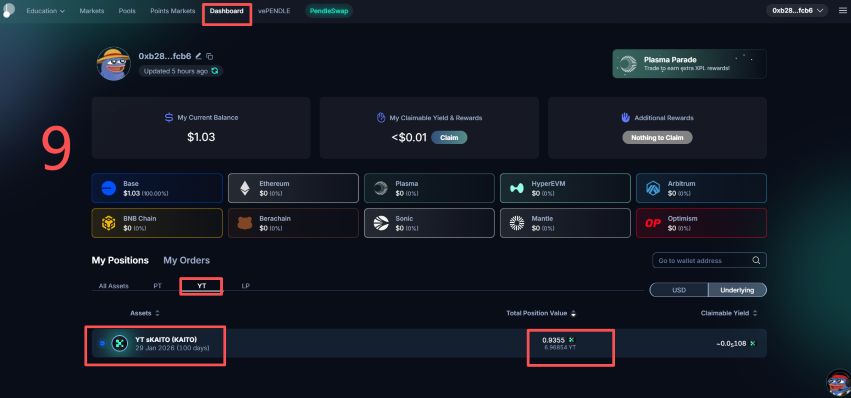The height and width of the screenshot is (398, 851).
Task: Open the Plasma Parade banner
Action: click(x=689, y=64)
